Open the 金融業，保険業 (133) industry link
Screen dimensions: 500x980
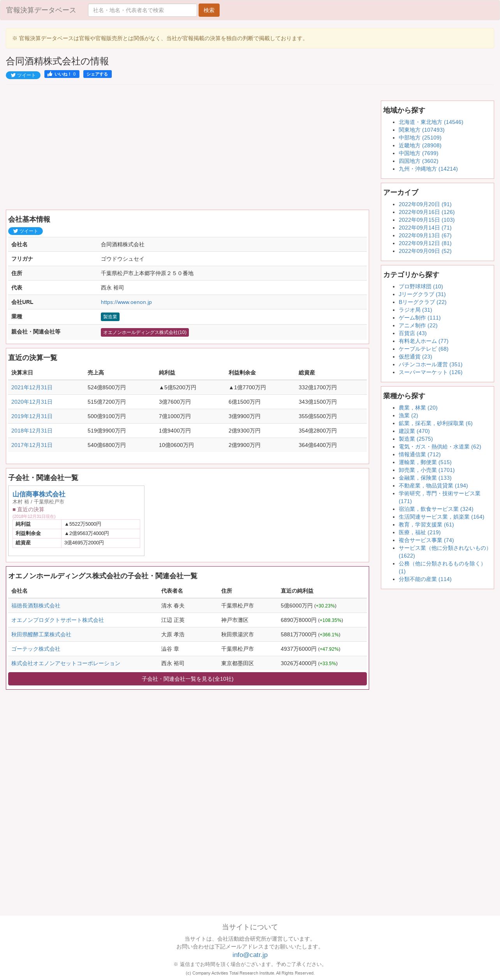tap(425, 478)
